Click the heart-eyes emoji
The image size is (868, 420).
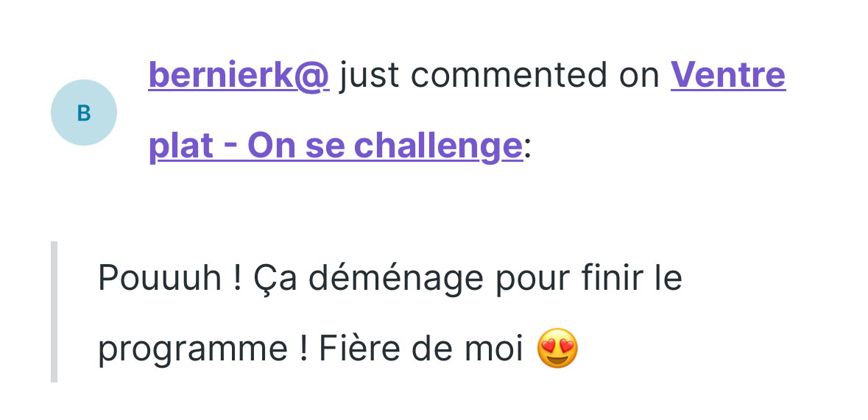[x=557, y=349]
